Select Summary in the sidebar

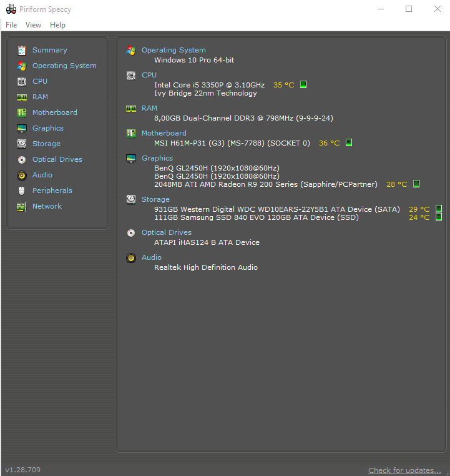click(50, 50)
